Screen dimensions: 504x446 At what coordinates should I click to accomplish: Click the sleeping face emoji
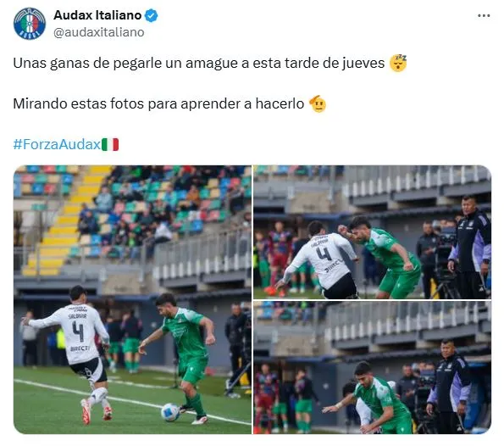(x=398, y=63)
